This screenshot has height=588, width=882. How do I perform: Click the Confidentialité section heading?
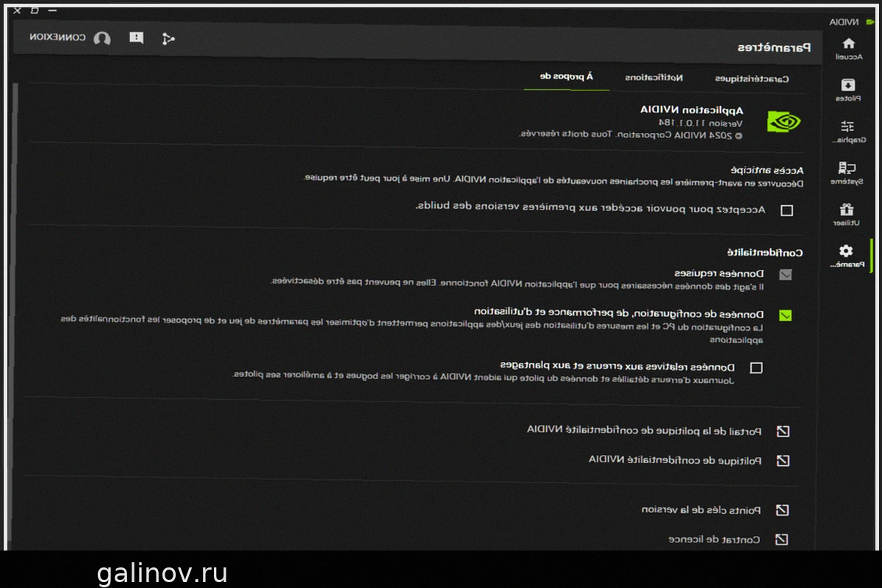765,252
